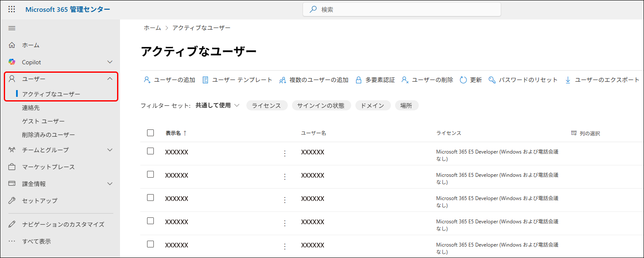Open the ライセンス filter pill
The width and height of the screenshot is (644, 258).
(267, 106)
